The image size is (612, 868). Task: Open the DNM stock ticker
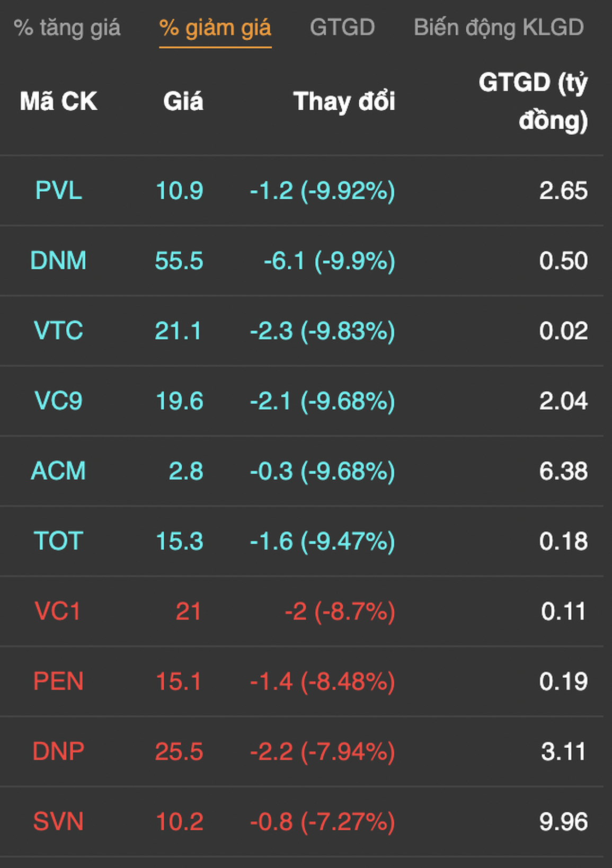pos(58,261)
